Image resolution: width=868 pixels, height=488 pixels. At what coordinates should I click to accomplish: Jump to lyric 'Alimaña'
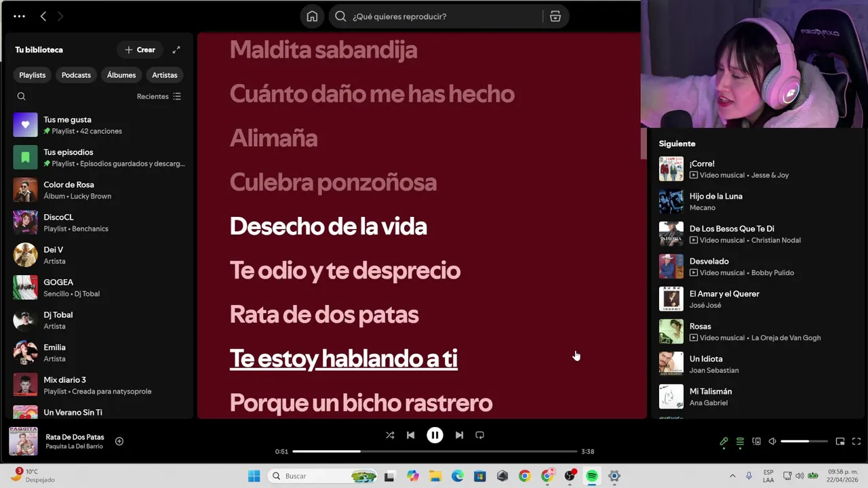click(273, 138)
